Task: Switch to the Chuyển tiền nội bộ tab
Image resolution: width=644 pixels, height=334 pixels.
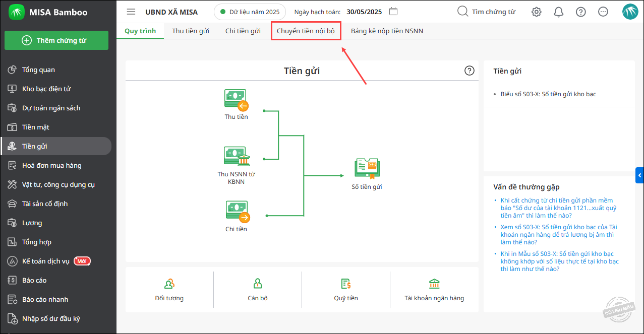Action: [306, 31]
